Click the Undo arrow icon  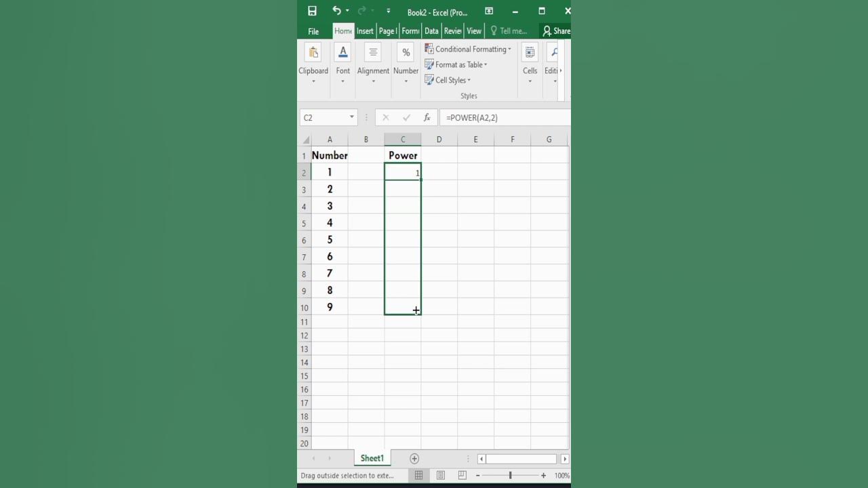coord(336,11)
